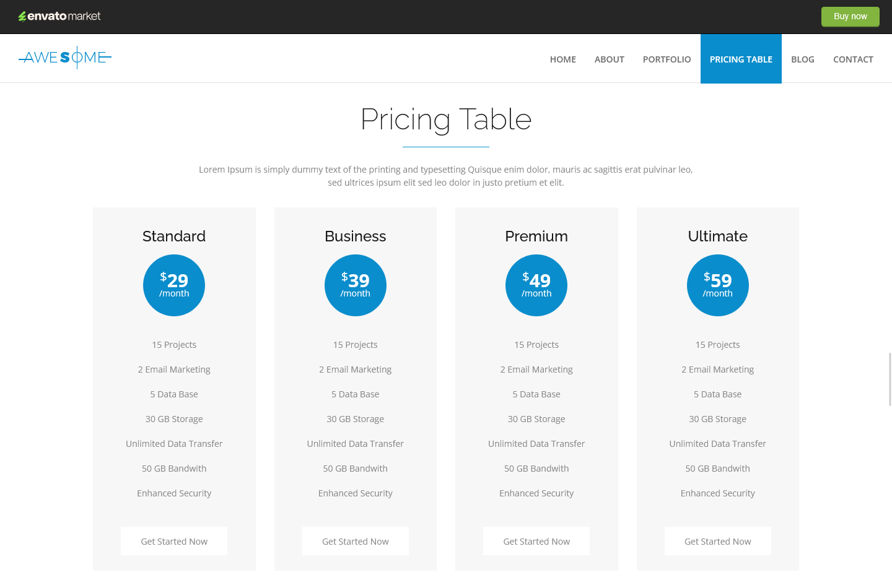Click the $39/month price circle
This screenshot has height=588, width=892.
(x=356, y=285)
